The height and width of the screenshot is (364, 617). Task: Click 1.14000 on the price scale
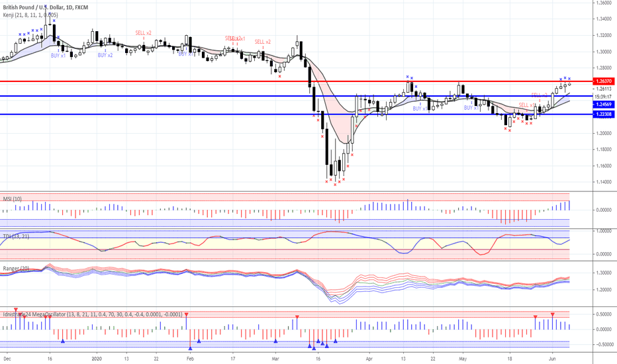(x=604, y=182)
